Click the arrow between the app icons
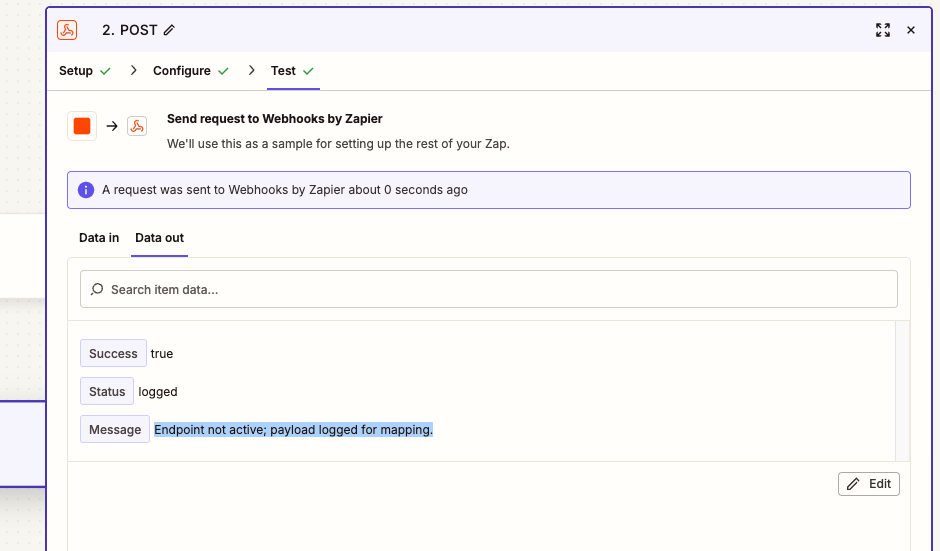The height and width of the screenshot is (551, 940). [x=112, y=126]
